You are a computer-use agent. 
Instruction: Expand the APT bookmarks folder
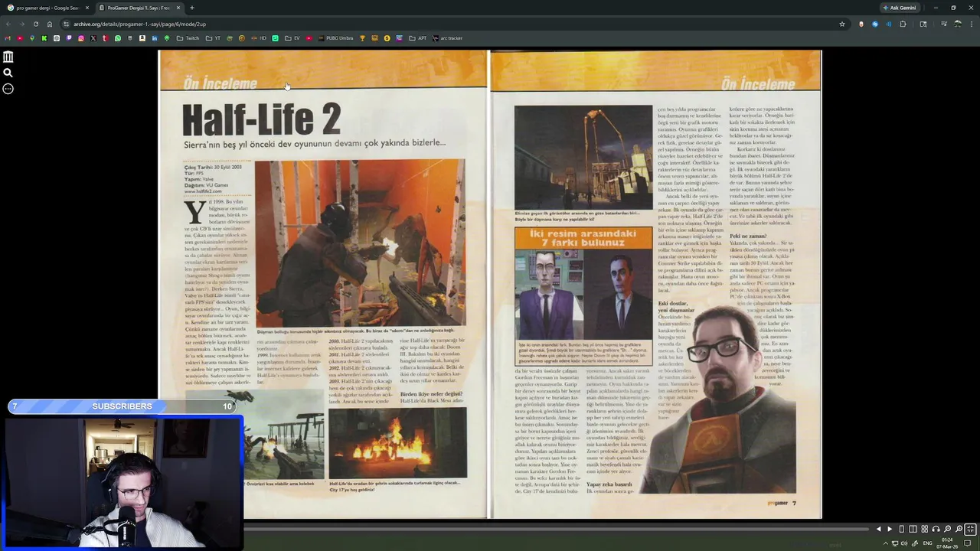coord(417,38)
